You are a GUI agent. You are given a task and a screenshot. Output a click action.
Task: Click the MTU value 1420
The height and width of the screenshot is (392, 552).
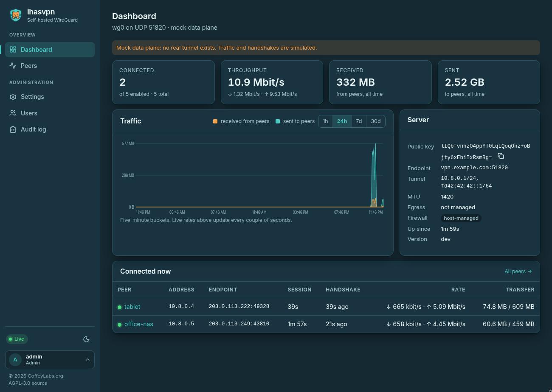(x=447, y=197)
